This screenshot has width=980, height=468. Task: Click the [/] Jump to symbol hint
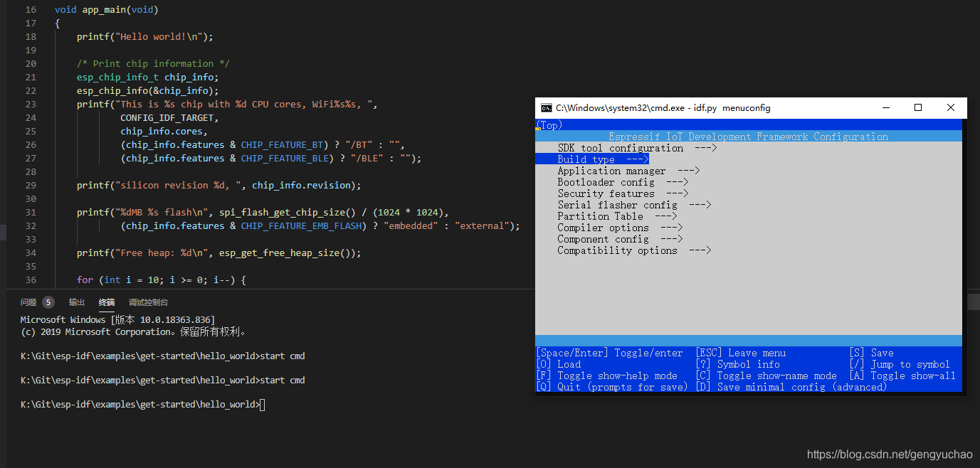pos(900,364)
